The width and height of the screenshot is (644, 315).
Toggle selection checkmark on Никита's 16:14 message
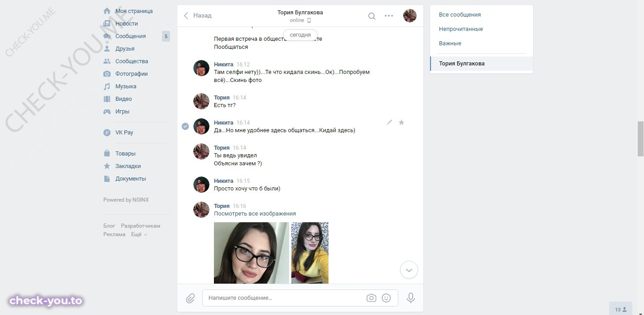click(x=185, y=126)
